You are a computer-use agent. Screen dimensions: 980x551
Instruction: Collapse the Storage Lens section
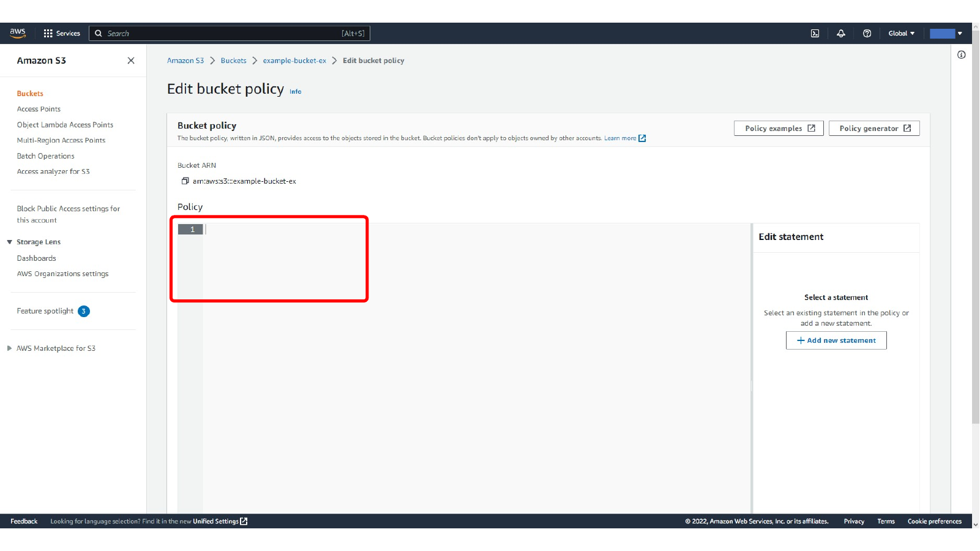(10, 242)
